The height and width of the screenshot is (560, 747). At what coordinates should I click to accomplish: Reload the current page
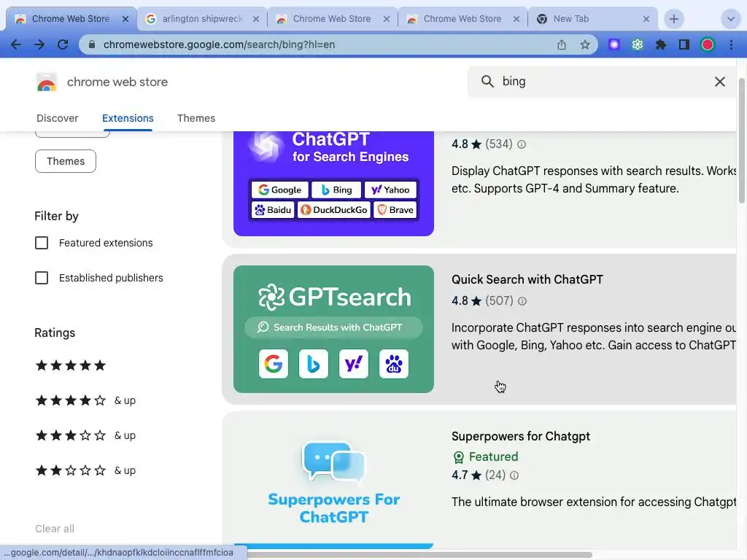(63, 44)
